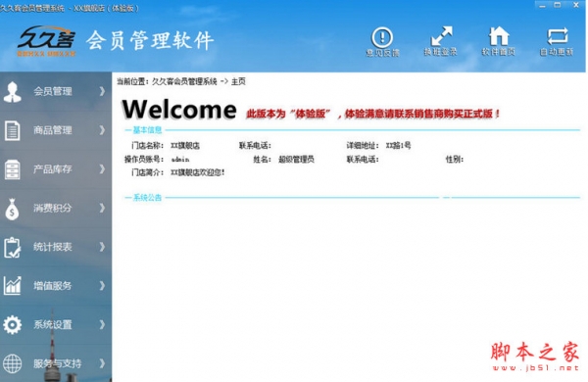588x382 pixels.
Task: Click the 性别 label
Action: tap(455, 160)
